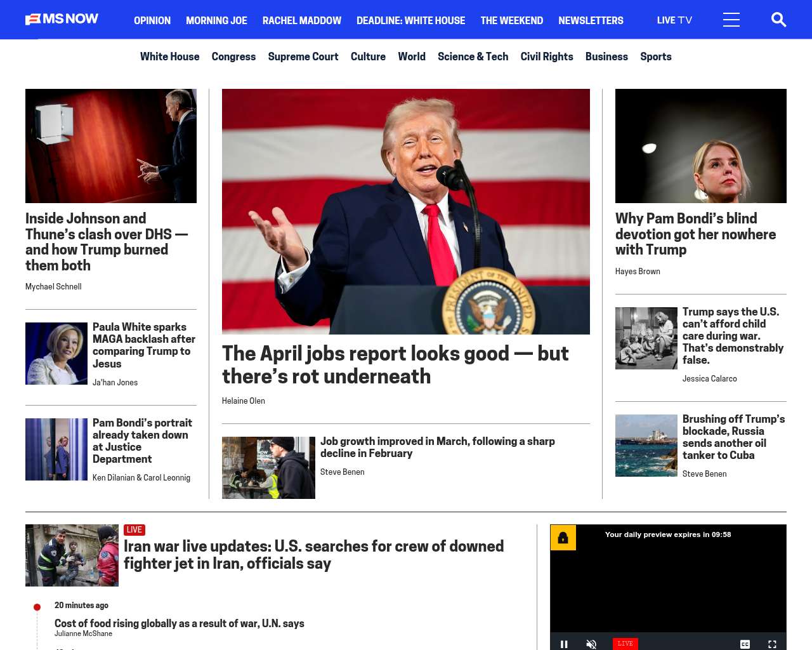Unmute the live video audio

coord(591,644)
